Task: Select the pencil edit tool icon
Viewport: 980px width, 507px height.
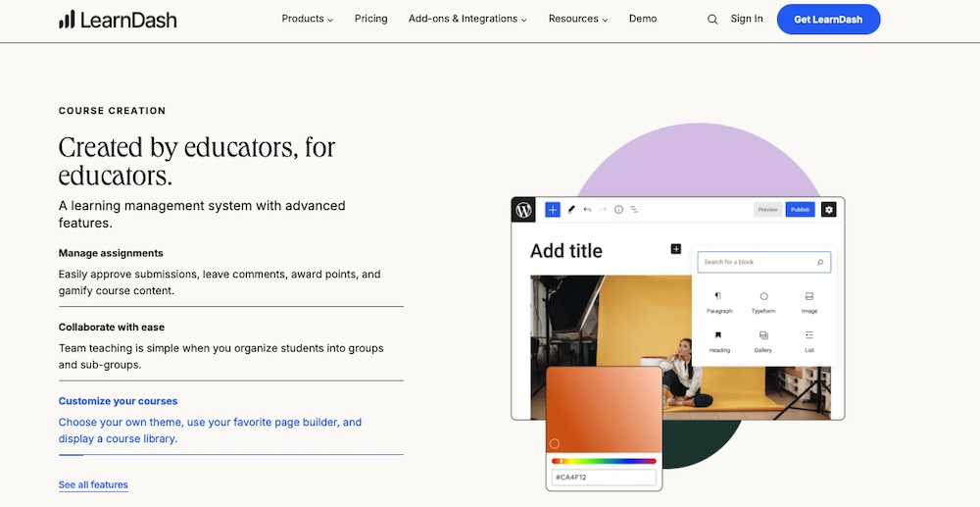Action: tap(571, 210)
